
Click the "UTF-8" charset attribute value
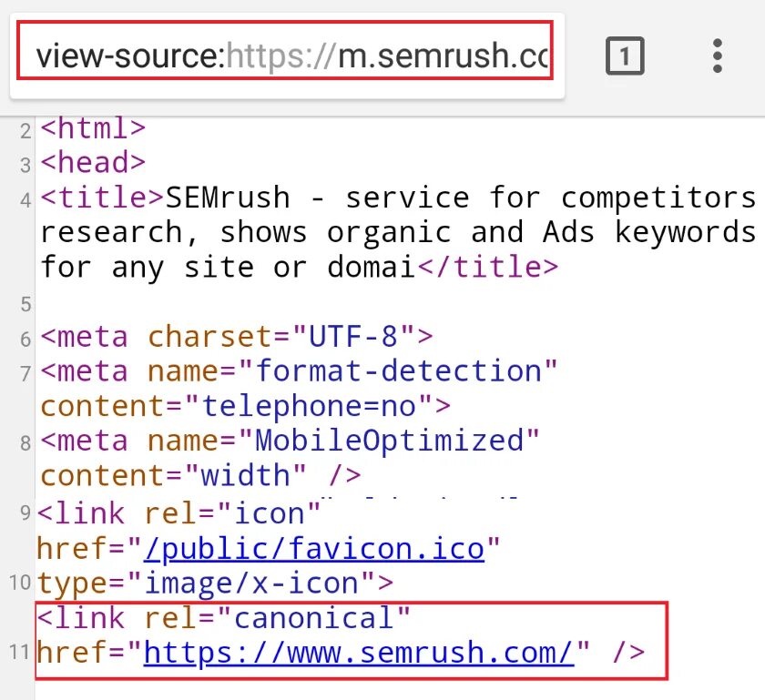coord(354,336)
